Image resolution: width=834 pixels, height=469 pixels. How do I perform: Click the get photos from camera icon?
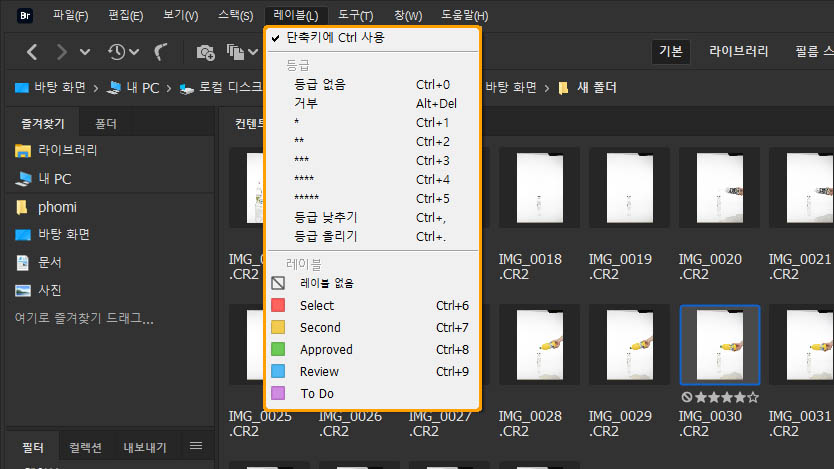point(205,52)
